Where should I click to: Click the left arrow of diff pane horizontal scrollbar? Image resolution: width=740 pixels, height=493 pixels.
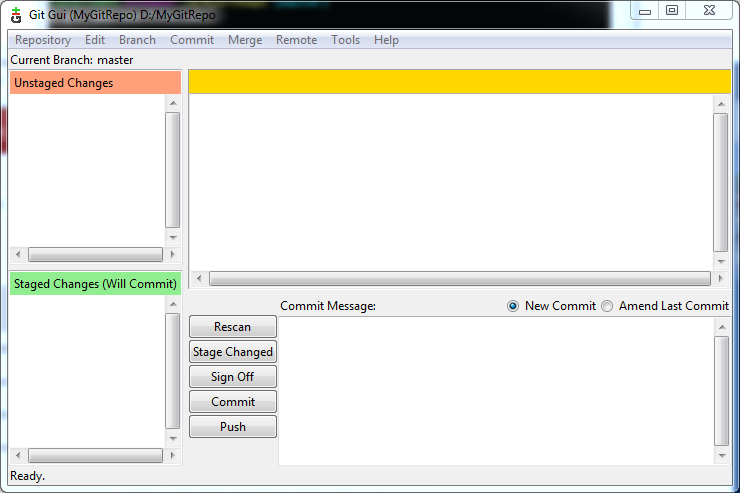pos(199,278)
